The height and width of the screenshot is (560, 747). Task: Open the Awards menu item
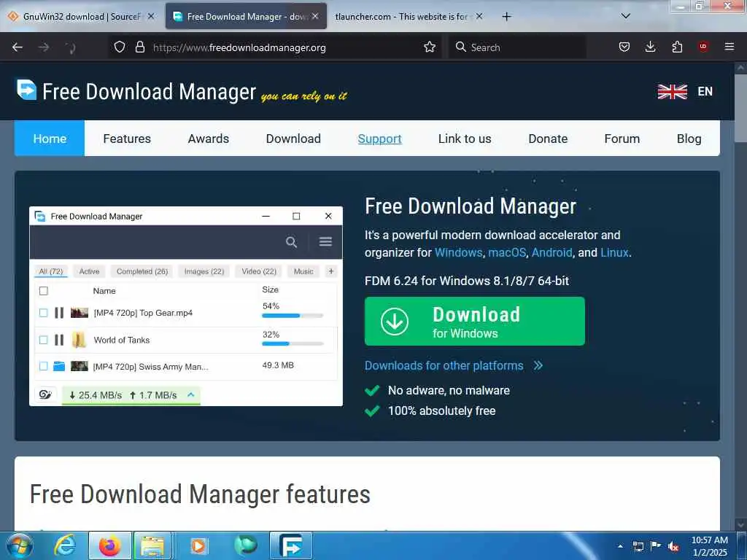208,139
